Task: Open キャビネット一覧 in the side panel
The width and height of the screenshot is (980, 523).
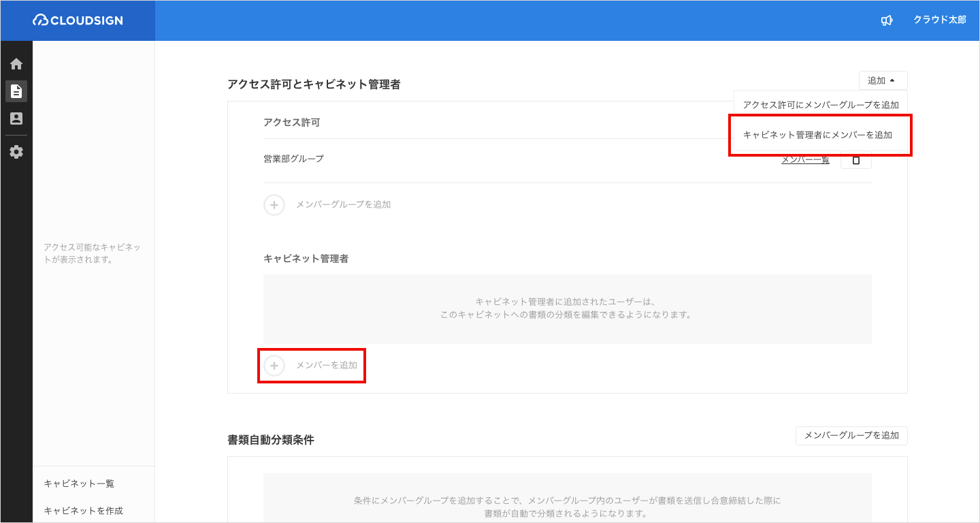Action: click(79, 484)
